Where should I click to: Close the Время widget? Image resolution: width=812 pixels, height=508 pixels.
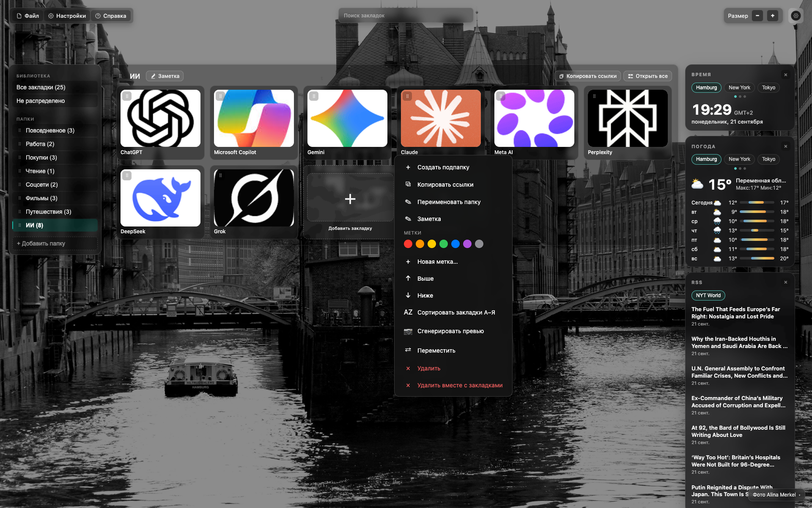click(786, 75)
